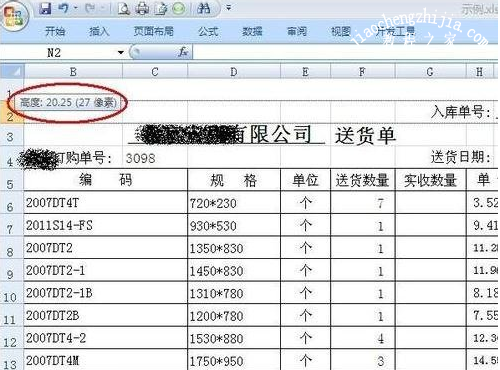Select column G header
The height and width of the screenshot is (370, 500).
coord(430,72)
